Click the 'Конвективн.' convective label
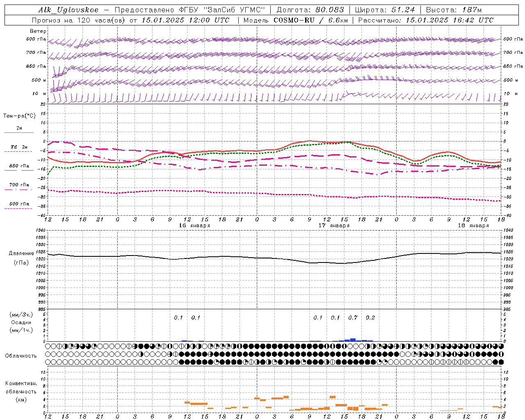525x420 pixels. (x=21, y=383)
